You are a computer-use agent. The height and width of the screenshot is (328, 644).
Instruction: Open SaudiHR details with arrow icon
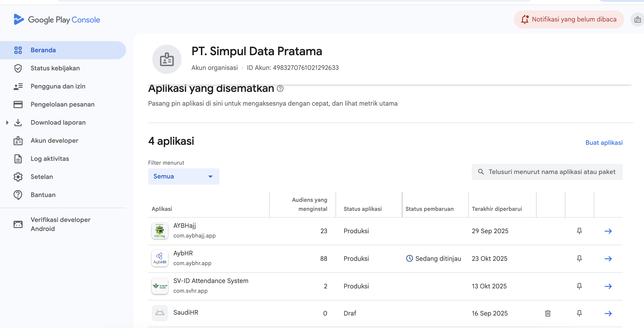pyautogui.click(x=608, y=313)
